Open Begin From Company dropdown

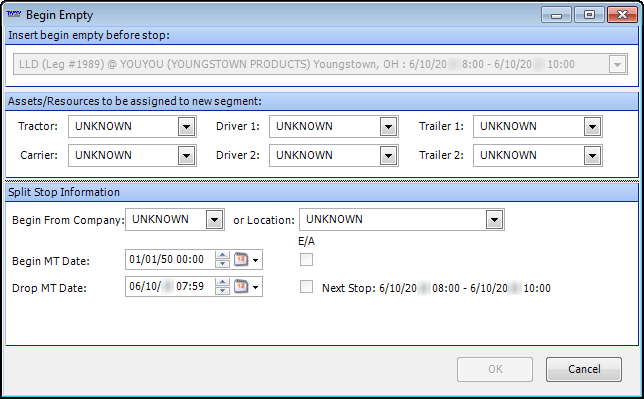pos(214,220)
